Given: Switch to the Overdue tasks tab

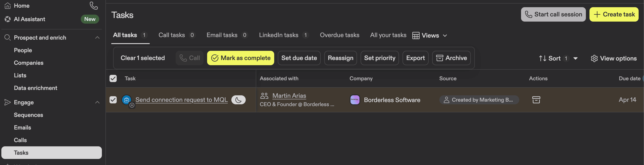Looking at the screenshot, I should [x=340, y=35].
